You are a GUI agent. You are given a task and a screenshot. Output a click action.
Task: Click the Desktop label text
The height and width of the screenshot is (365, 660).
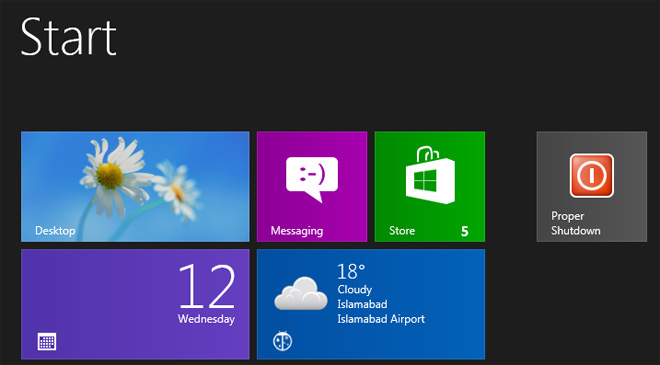pos(55,231)
